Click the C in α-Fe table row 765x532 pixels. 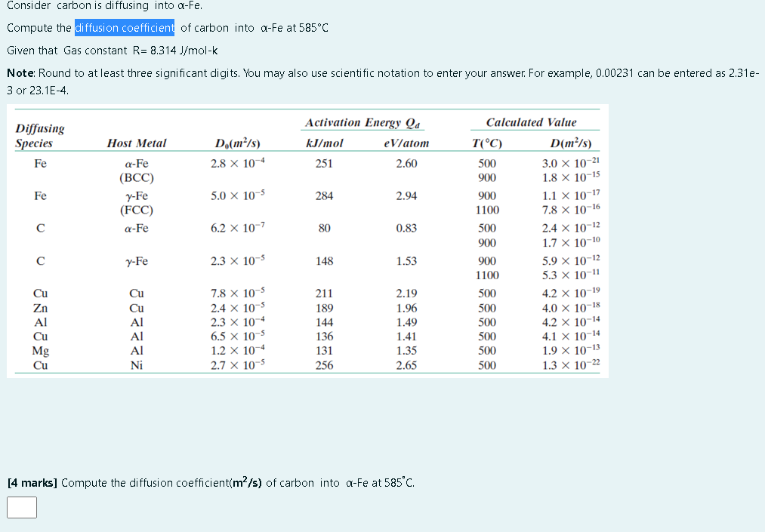click(42, 228)
